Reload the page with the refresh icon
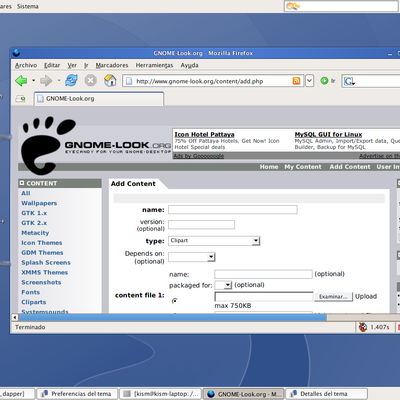Image resolution: width=400 pixels, height=400 pixels. [x=71, y=80]
